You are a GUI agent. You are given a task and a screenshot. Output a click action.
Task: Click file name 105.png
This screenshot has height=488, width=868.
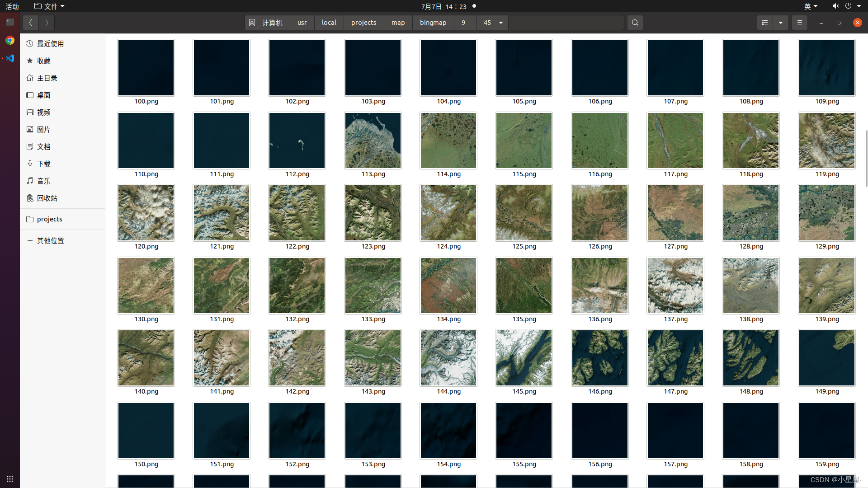point(524,101)
